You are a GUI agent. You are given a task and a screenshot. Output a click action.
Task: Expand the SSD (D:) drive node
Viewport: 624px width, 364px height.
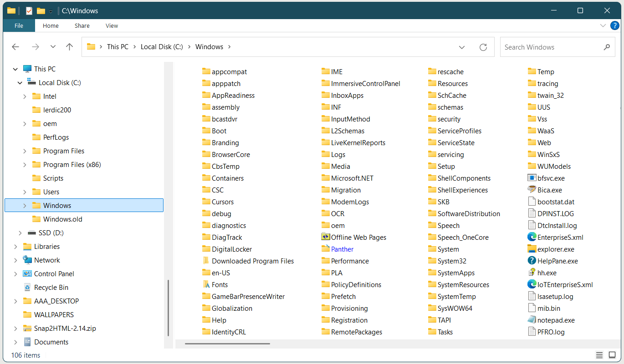(x=20, y=233)
